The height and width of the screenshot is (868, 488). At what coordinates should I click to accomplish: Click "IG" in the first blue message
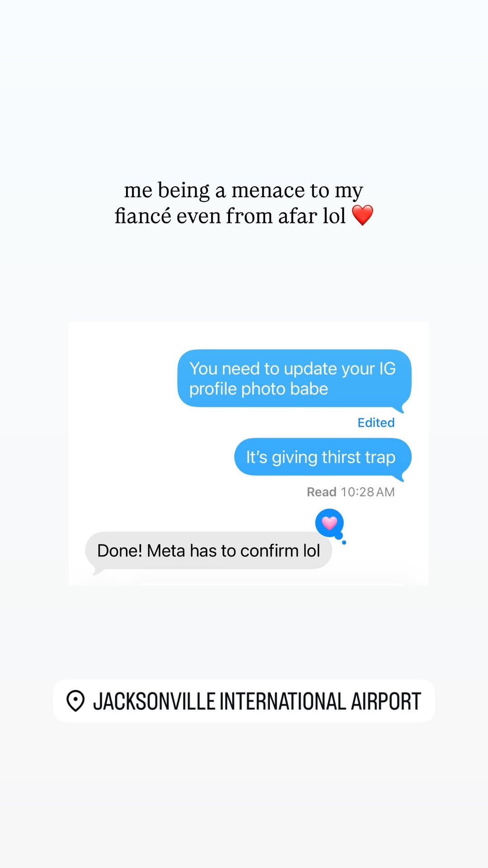(x=387, y=369)
